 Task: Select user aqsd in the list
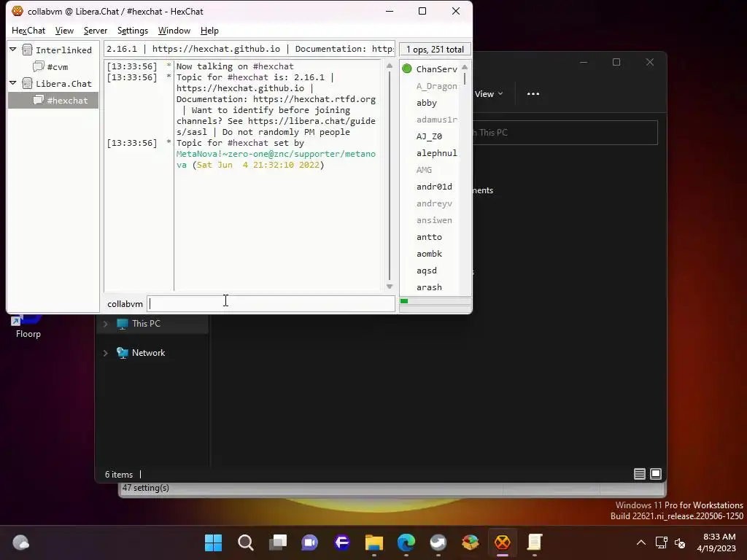[x=426, y=271]
